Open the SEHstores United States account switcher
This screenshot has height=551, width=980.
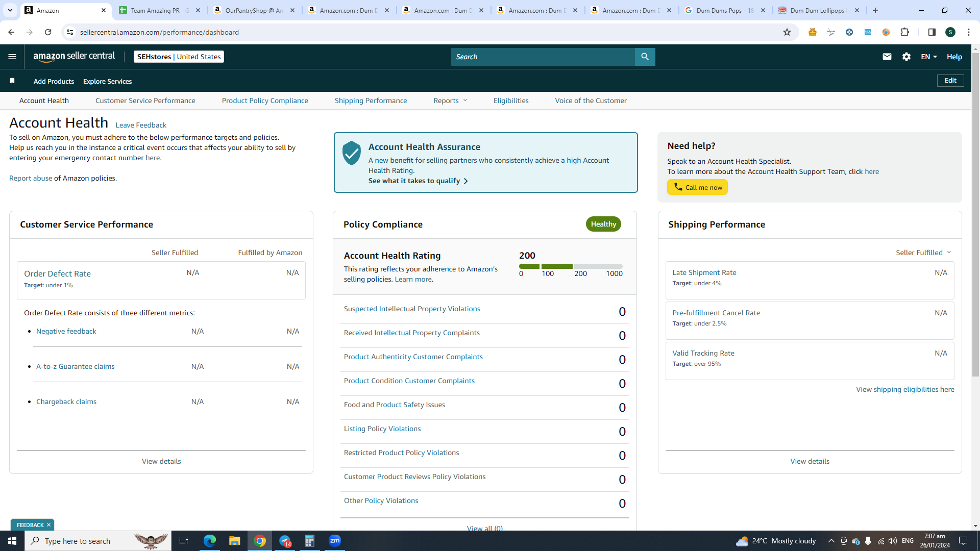(x=179, y=57)
